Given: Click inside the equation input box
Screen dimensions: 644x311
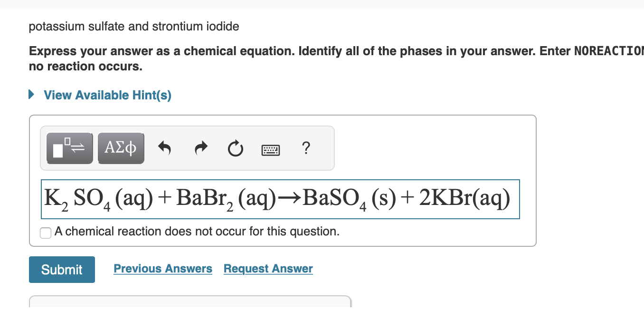Looking at the screenshot, I should 280,199.
